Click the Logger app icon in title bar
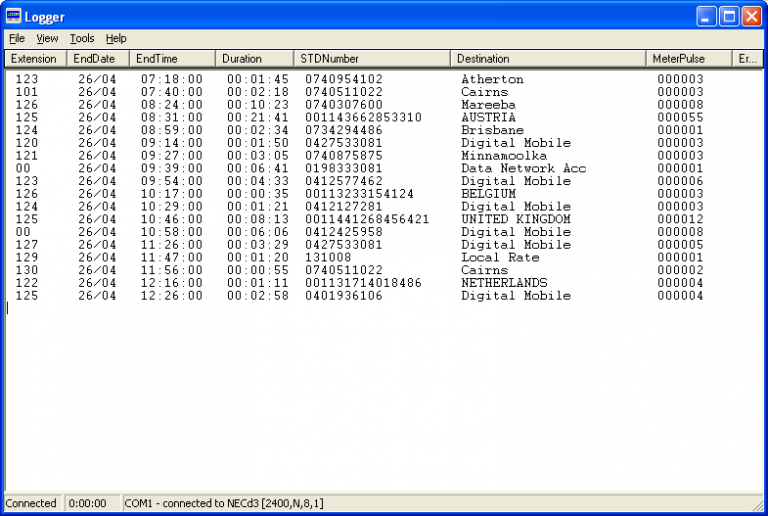Viewport: 768px width, 516px height. [x=14, y=16]
